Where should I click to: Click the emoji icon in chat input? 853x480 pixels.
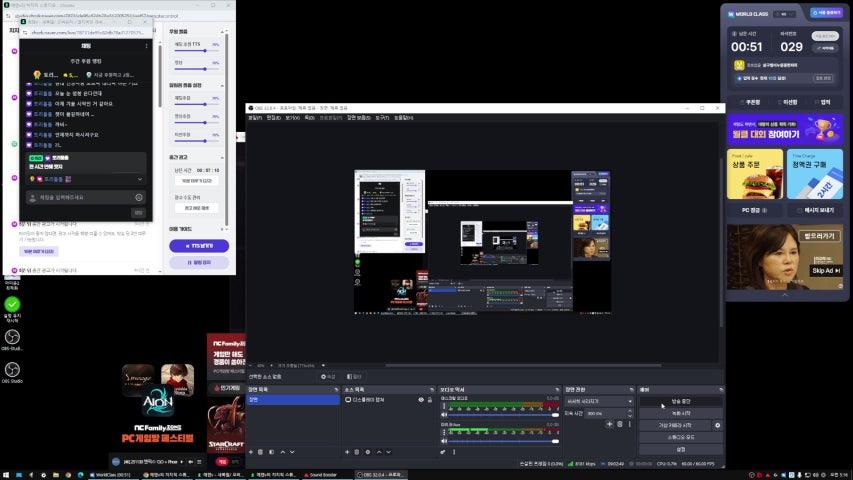tap(139, 198)
